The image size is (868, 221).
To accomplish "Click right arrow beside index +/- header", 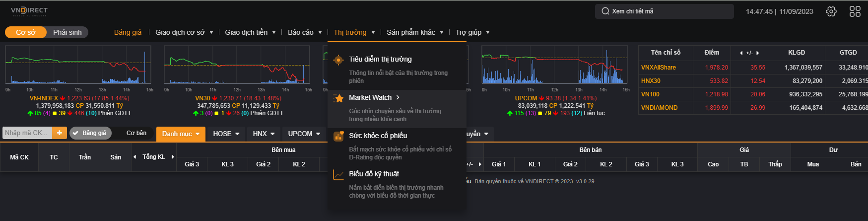I will [x=758, y=53].
